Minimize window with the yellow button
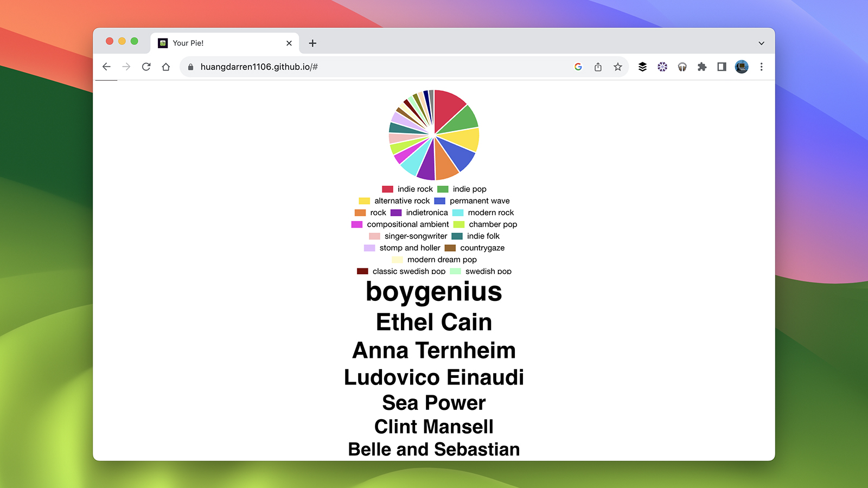This screenshot has width=868, height=488. (x=122, y=41)
